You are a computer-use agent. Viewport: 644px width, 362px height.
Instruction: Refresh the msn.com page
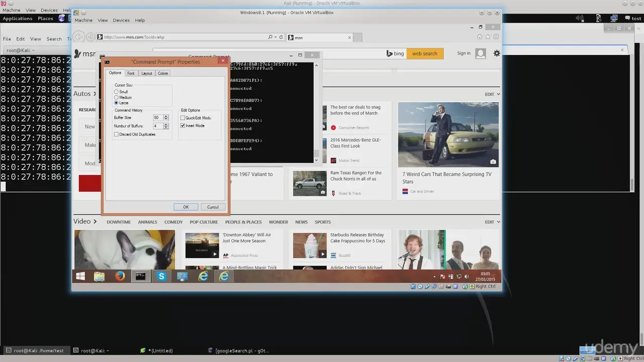coord(281,37)
